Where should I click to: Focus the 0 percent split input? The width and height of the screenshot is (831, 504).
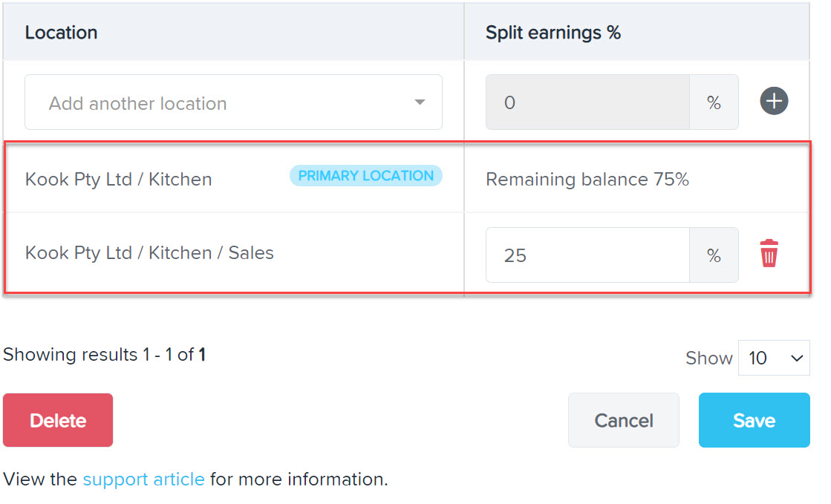coord(587,102)
